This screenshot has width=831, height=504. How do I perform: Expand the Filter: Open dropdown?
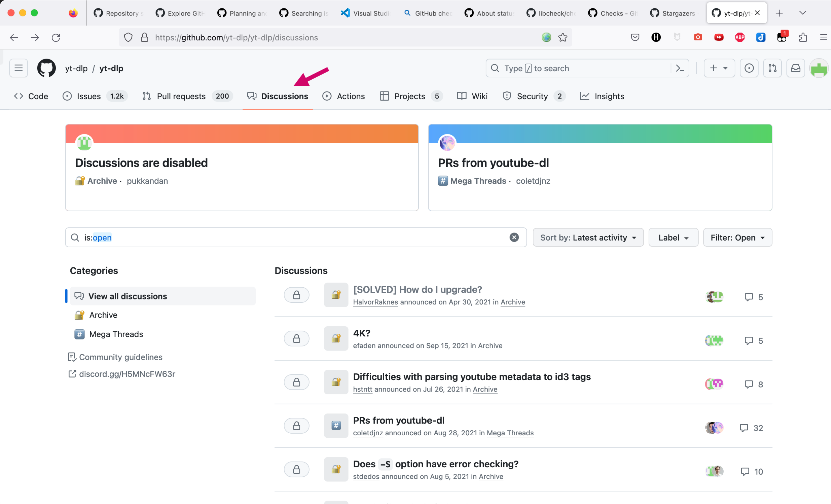[x=737, y=238]
